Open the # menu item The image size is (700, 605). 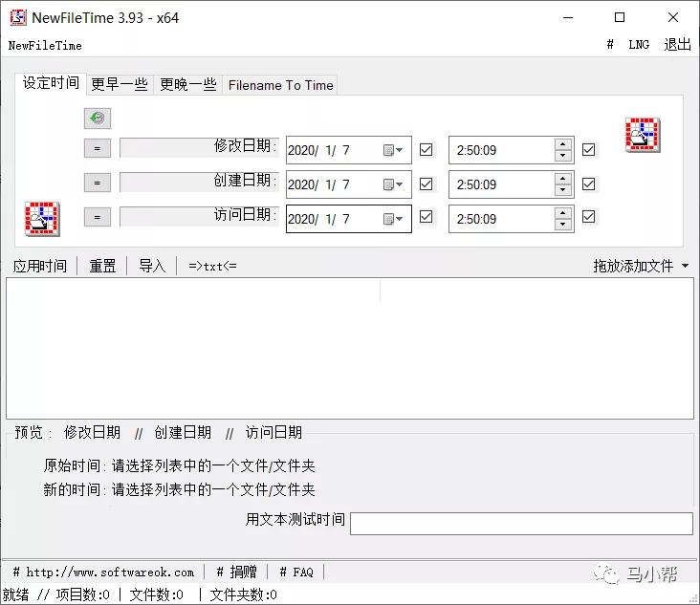[610, 45]
